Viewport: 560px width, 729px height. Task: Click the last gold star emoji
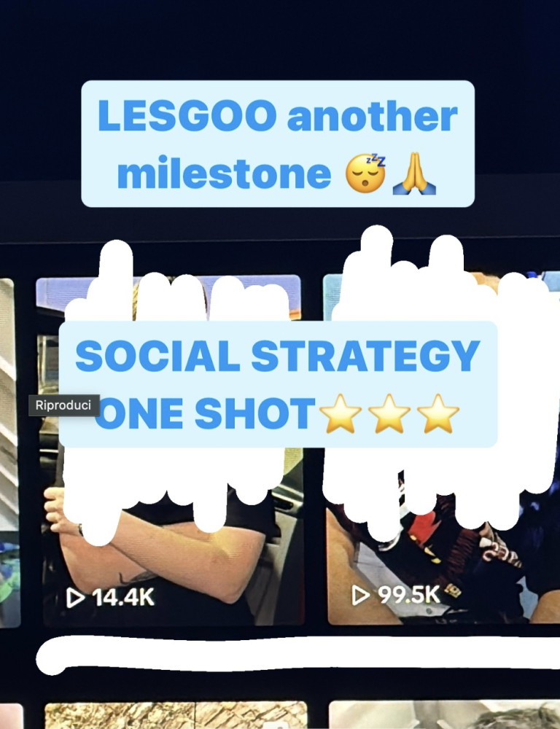(438, 414)
